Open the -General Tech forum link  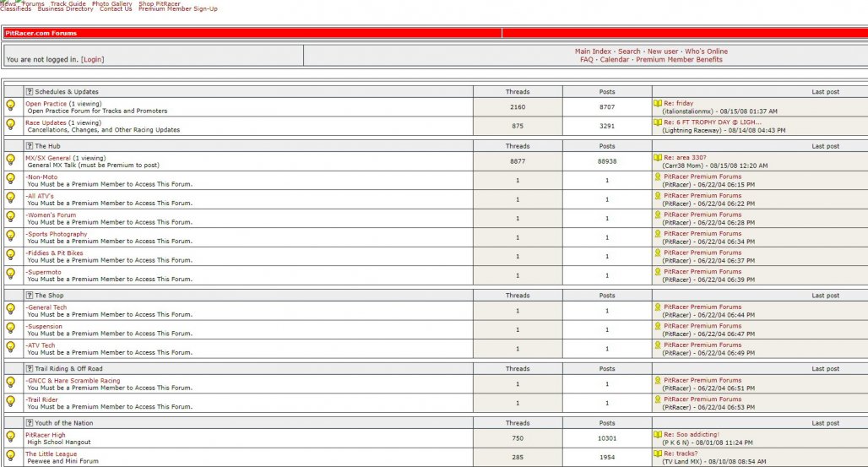(x=46, y=307)
